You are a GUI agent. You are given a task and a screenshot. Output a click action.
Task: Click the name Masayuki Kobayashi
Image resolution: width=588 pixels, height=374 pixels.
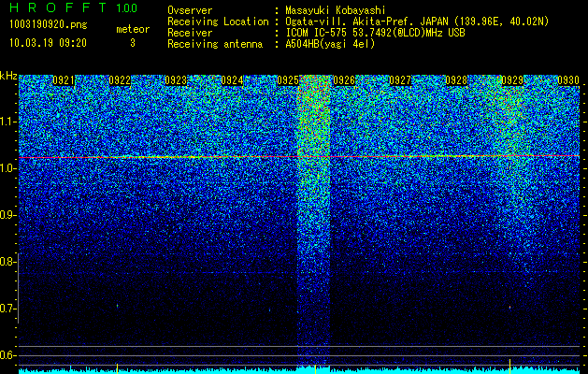(x=336, y=10)
